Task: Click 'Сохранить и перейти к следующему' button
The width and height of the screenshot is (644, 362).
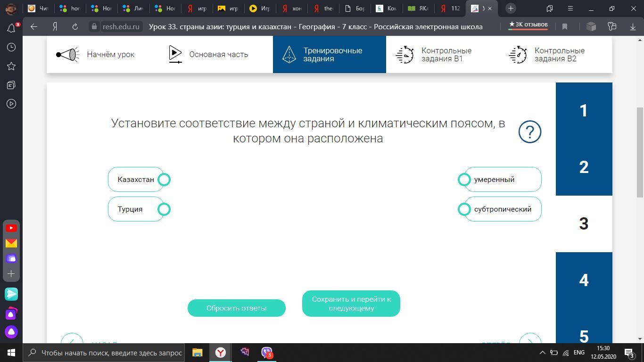Action: (x=351, y=304)
